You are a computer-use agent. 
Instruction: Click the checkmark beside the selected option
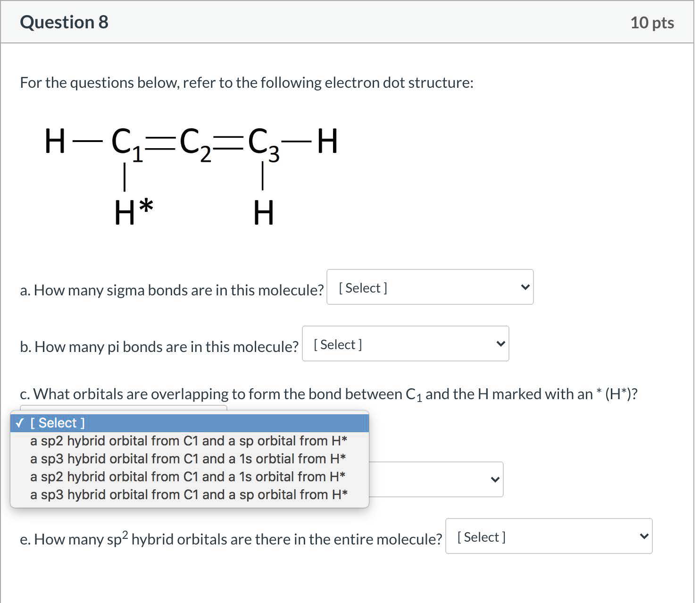19,423
